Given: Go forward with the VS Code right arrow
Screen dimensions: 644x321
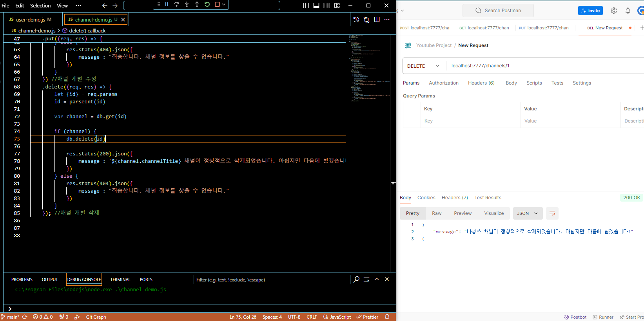Looking at the screenshot, I should 115,5.
